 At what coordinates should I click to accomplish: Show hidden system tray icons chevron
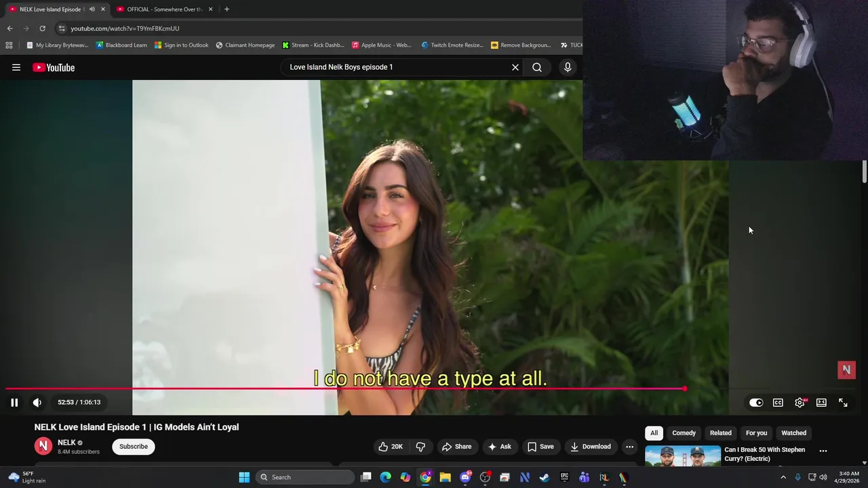click(x=783, y=477)
